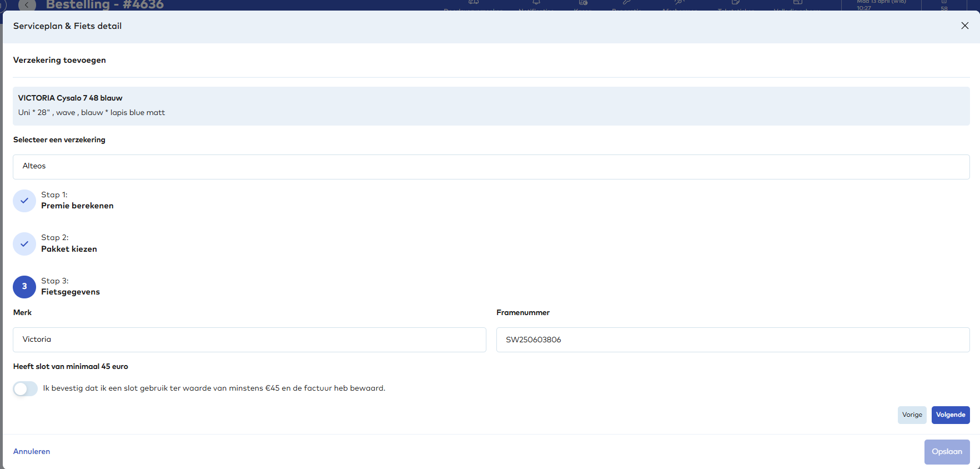Image resolution: width=980 pixels, height=469 pixels.
Task: Focus the Merk input field containing Victoria
Action: [x=249, y=340]
